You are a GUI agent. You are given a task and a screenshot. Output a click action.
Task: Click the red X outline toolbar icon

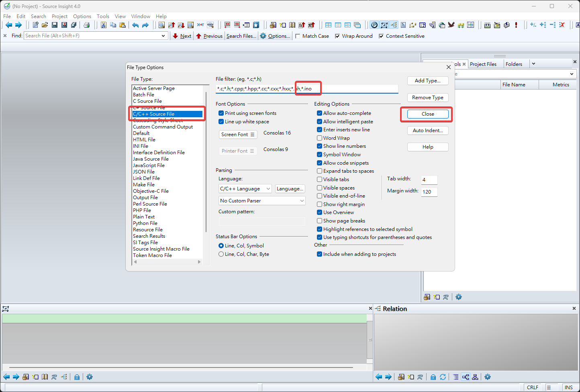click(x=562, y=25)
